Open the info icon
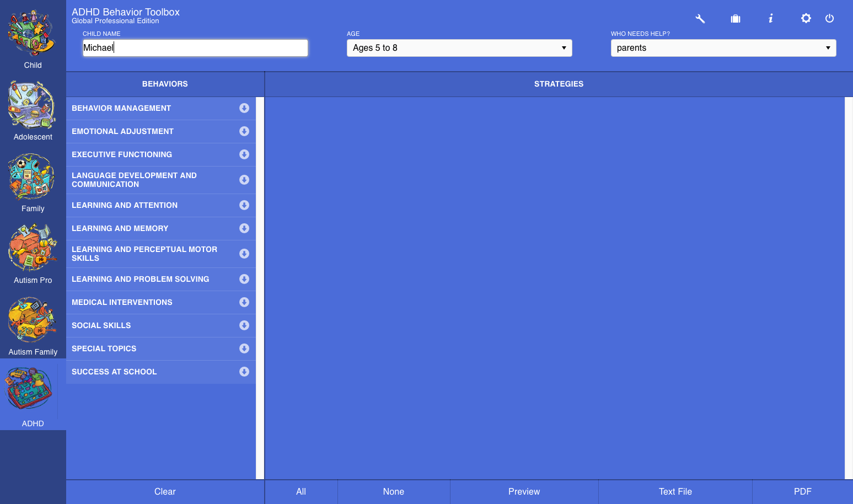The height and width of the screenshot is (504, 853). (x=770, y=19)
